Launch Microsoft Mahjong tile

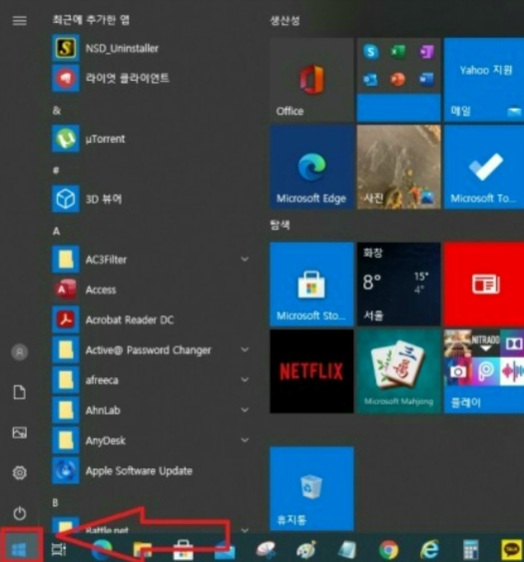pos(399,371)
